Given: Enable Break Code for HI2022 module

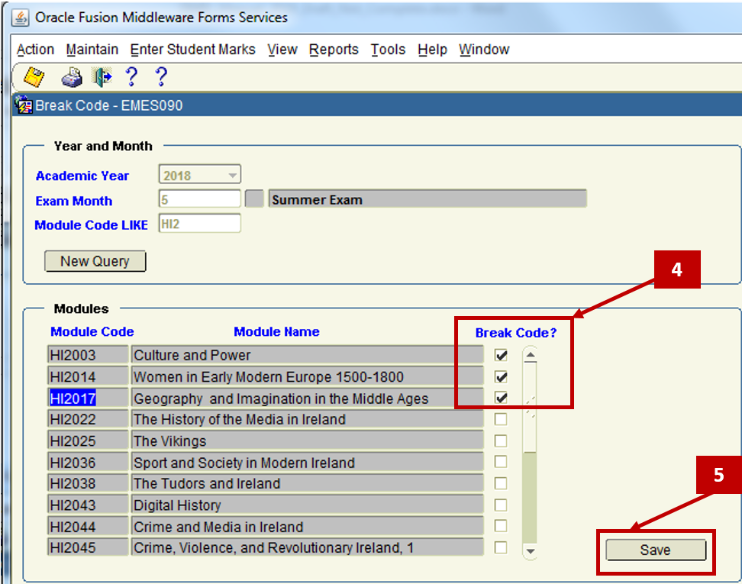Looking at the screenshot, I should pos(501,420).
